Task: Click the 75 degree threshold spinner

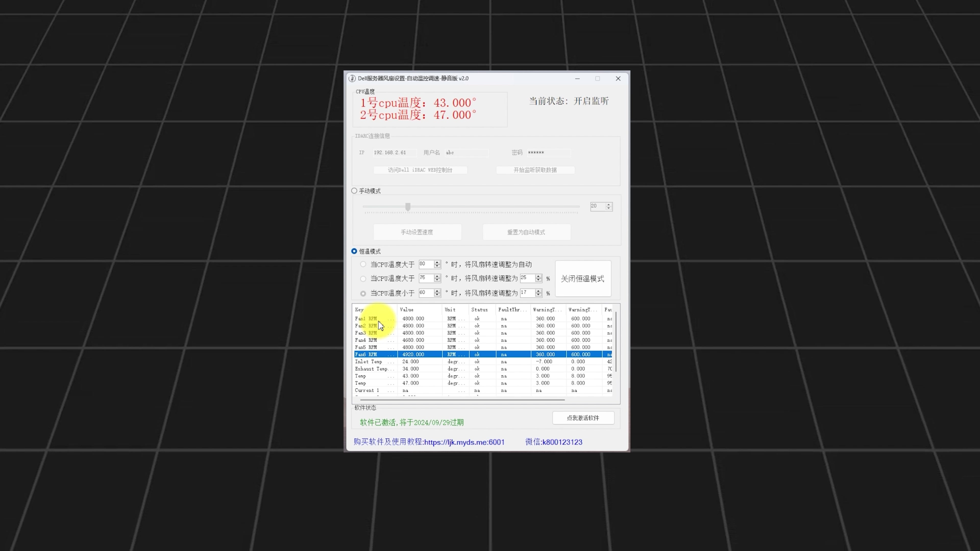Action: 430,278
